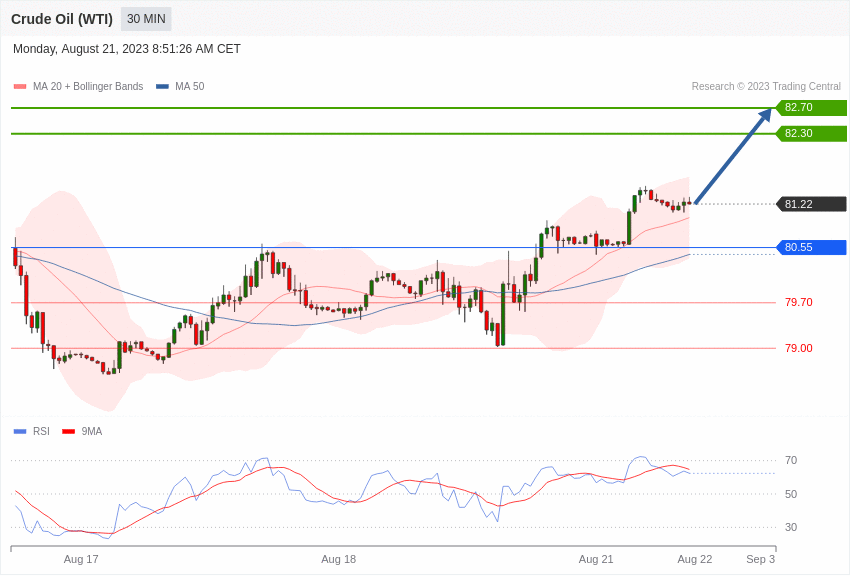Click the Aug 17 date axis label
This screenshot has width=850, height=576.
[x=81, y=559]
